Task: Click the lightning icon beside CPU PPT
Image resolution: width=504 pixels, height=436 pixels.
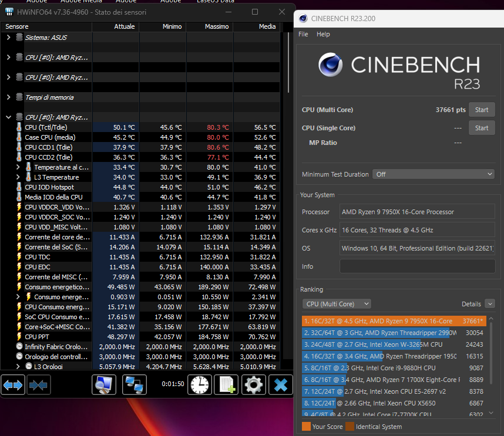Action: pos(19,336)
